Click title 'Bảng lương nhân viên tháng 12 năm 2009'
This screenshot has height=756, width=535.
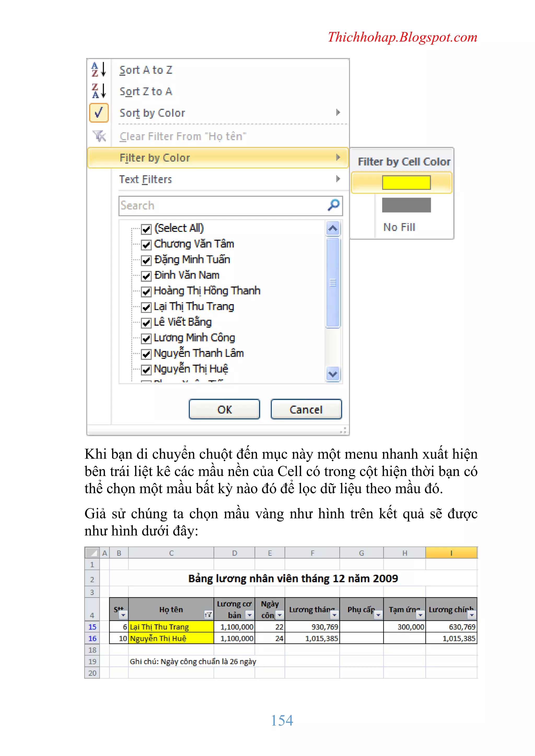(x=293, y=578)
